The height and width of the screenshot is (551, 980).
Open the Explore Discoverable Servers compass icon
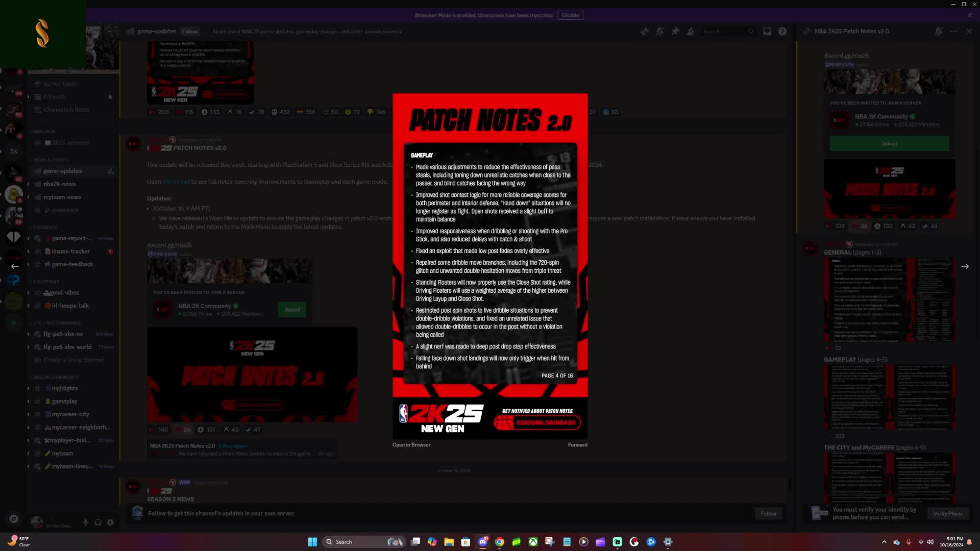pyautogui.click(x=14, y=519)
